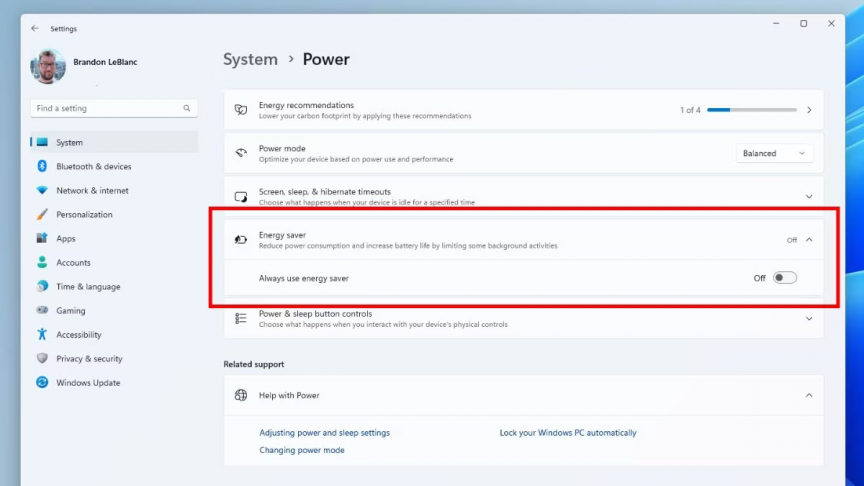Collapse the Energy saver section chevron
This screenshot has height=486, width=864.
(x=809, y=240)
